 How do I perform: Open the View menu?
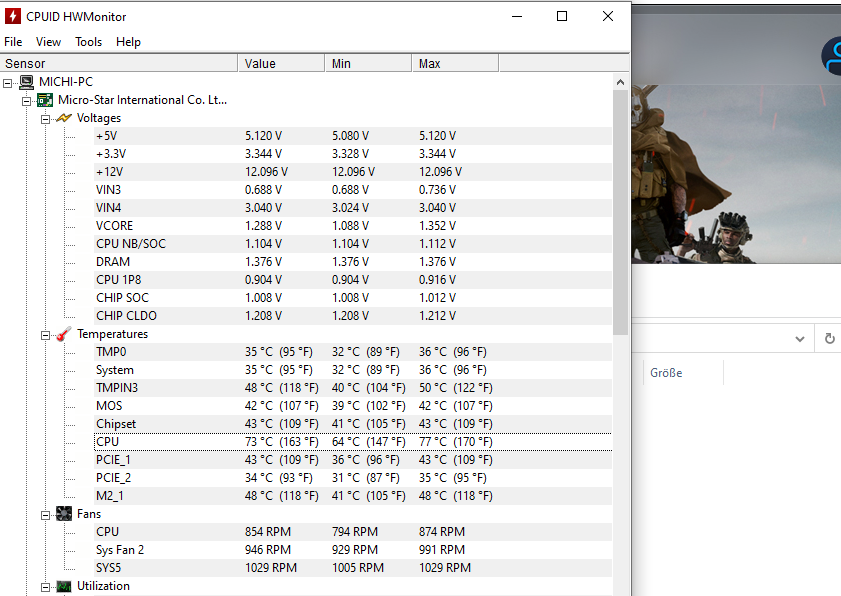click(48, 42)
